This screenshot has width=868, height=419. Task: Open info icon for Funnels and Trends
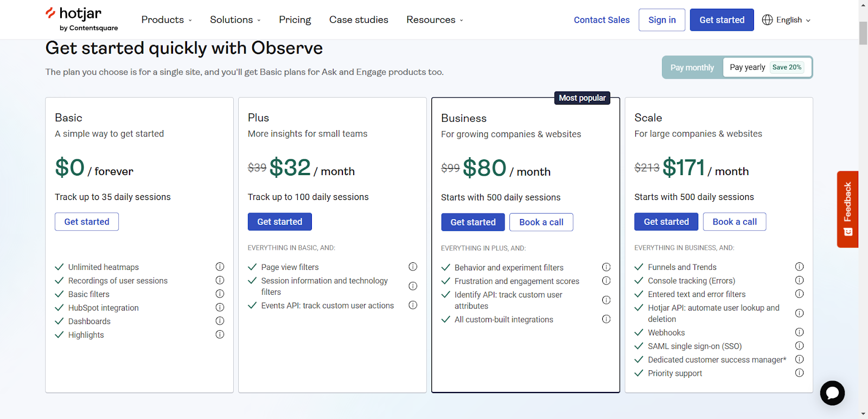(800, 267)
